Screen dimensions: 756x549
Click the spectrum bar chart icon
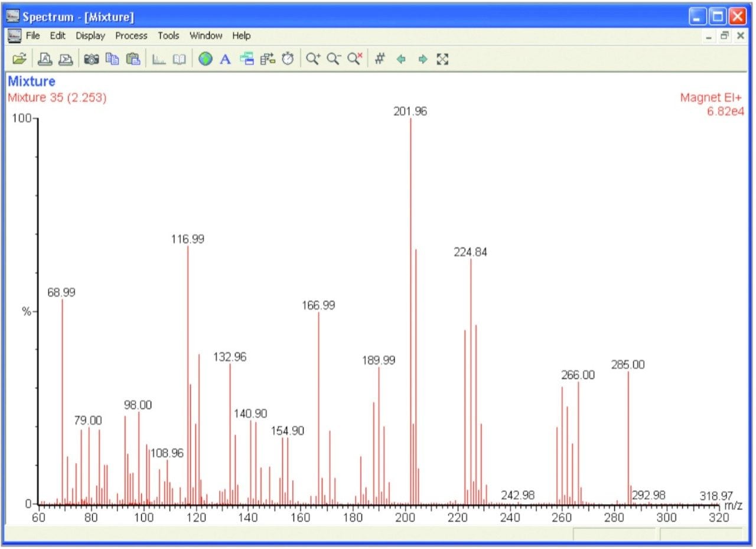(159, 59)
